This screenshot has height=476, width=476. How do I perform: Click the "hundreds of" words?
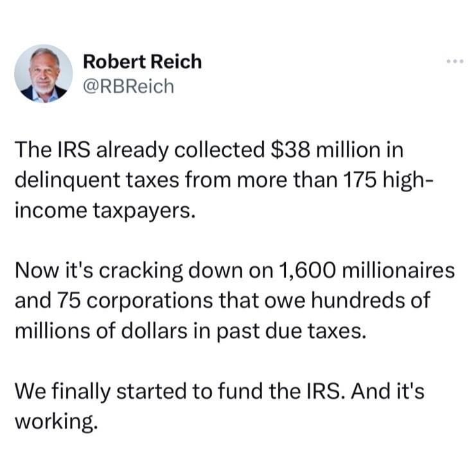[x=371, y=300]
